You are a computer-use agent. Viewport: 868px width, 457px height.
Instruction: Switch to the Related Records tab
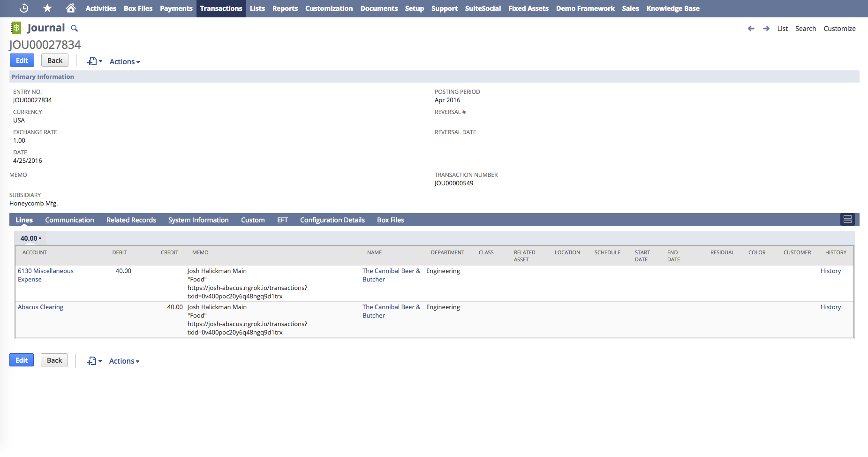(x=131, y=220)
